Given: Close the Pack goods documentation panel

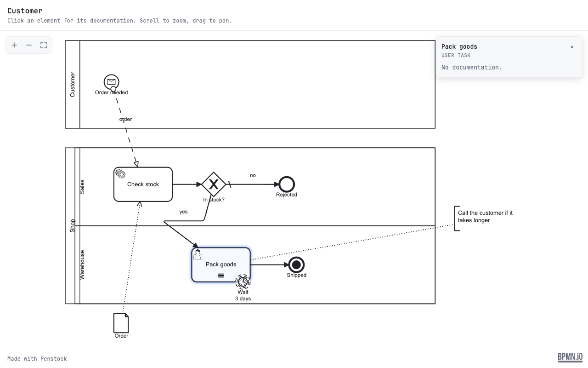Looking at the screenshot, I should [571, 47].
